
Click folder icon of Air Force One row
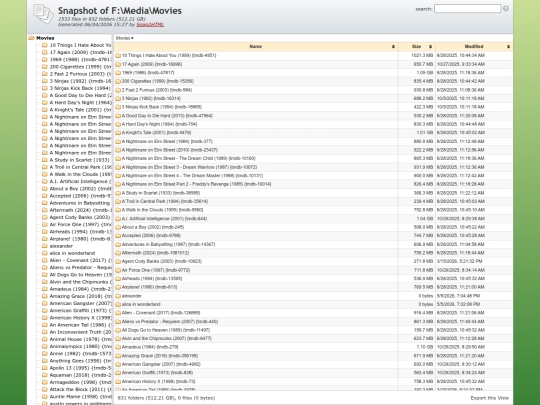[x=118, y=270]
